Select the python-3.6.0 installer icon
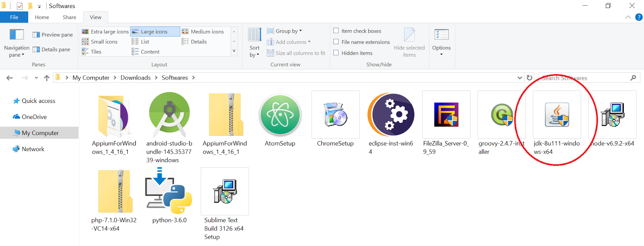 (x=169, y=191)
